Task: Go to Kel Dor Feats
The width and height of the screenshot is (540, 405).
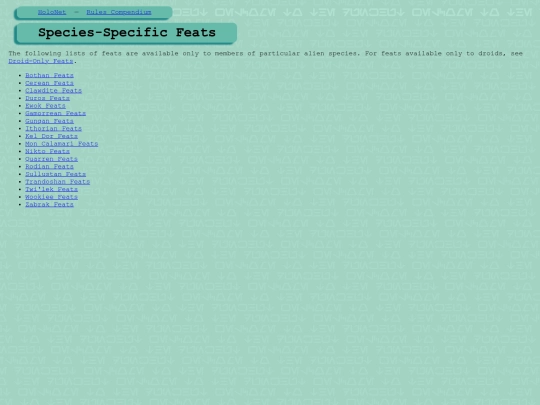Action: (51, 136)
